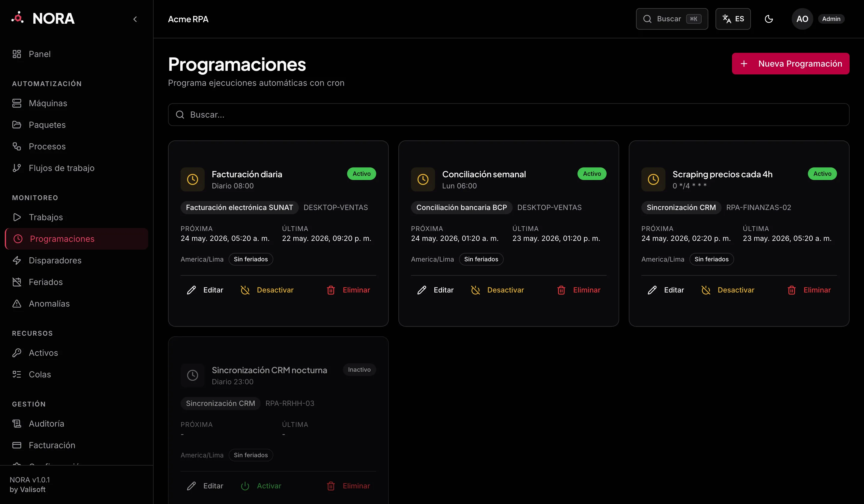Click Sin feriados tag on Conciliación semanal
The width and height of the screenshot is (864, 504).
click(x=481, y=259)
